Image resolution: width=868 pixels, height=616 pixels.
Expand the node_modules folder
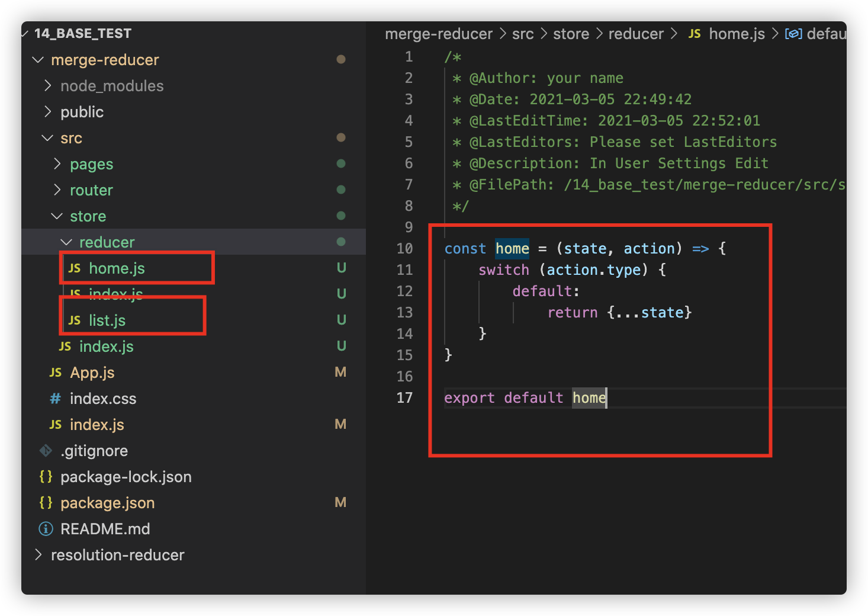(x=47, y=86)
